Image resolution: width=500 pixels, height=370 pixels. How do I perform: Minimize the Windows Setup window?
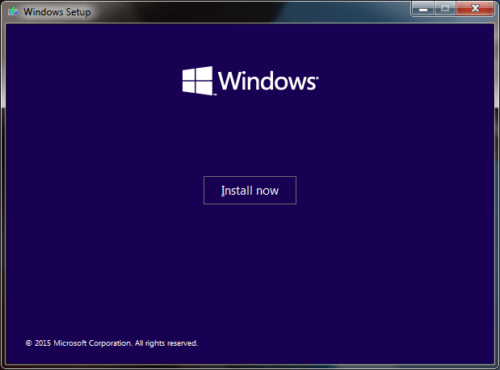(423, 9)
